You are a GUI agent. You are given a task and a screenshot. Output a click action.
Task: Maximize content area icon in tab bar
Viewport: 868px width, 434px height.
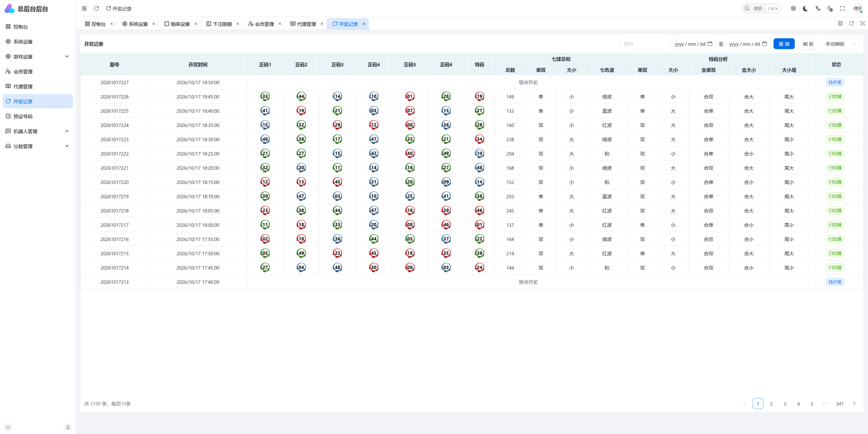(863, 23)
